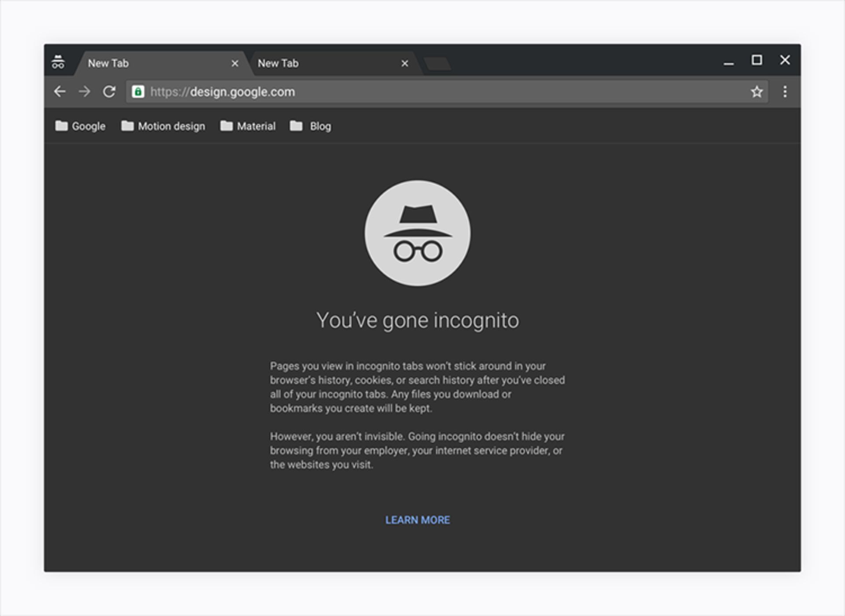Close the second New Tab

(x=404, y=63)
